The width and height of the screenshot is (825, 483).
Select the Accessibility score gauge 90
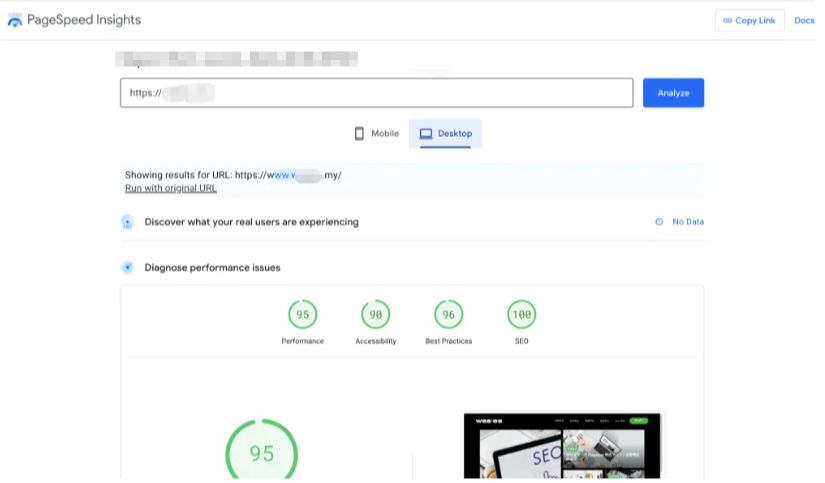click(375, 314)
